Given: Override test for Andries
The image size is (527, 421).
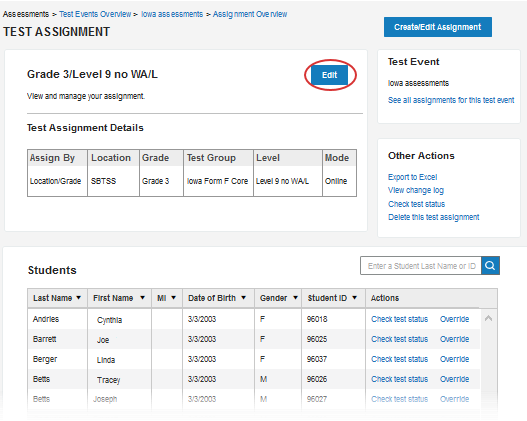Looking at the screenshot, I should 454,319.
